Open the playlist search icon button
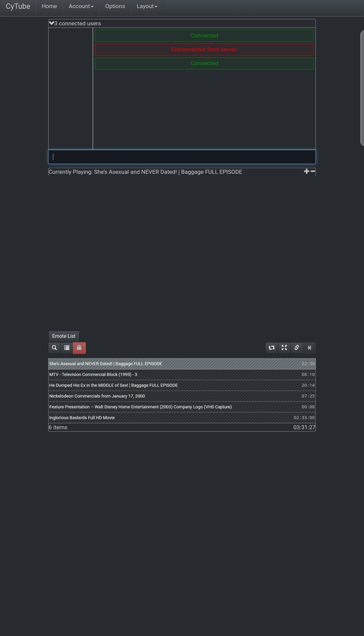Image resolution: width=364 pixels, height=636 pixels. (54, 348)
